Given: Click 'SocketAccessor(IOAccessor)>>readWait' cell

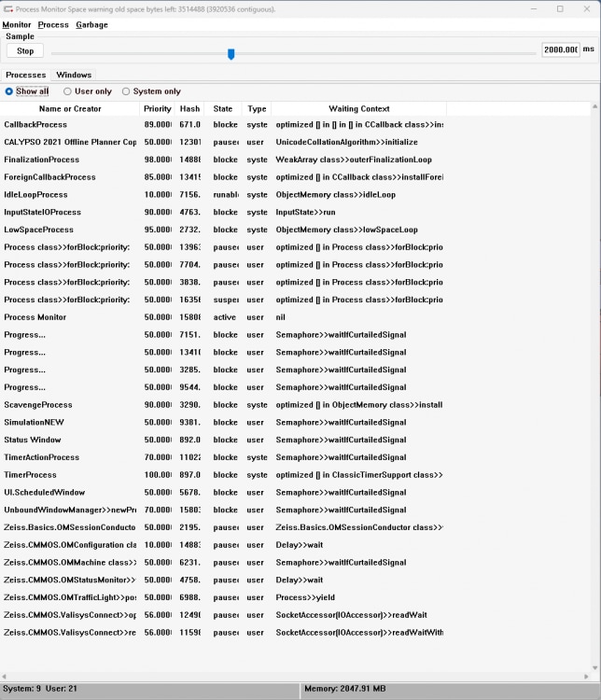Looking at the screenshot, I should click(352, 615).
